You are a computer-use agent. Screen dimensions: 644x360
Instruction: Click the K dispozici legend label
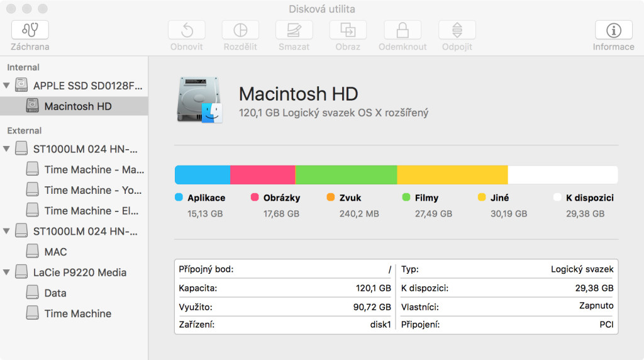click(x=590, y=198)
